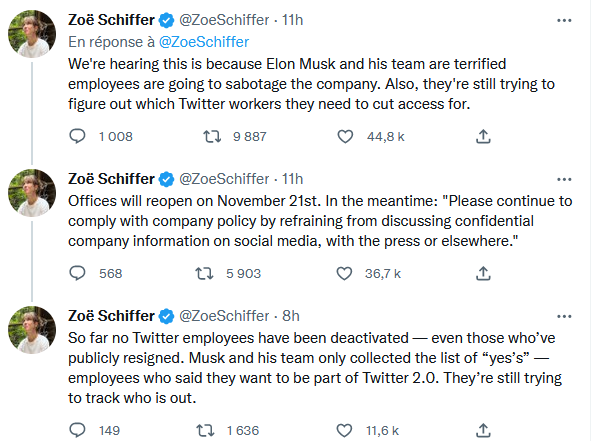This screenshot has height=441, width=605.
Task: Reply to the offices reopening tweet
Action: 77,273
